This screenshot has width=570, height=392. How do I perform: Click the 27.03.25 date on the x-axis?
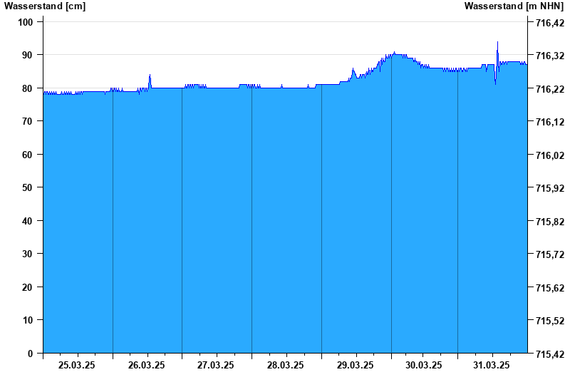(216, 366)
